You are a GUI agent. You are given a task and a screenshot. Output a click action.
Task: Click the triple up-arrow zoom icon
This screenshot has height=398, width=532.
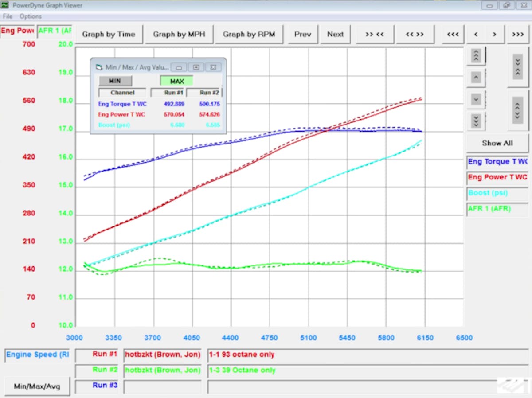(x=476, y=55)
